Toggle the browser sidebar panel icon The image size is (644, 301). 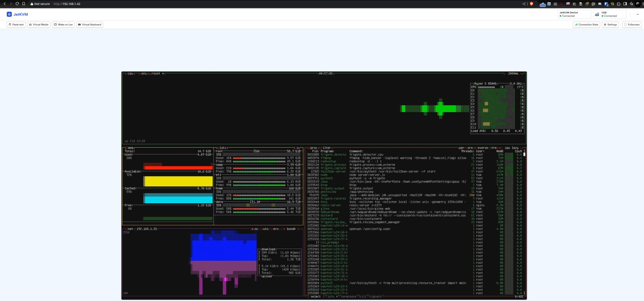(x=625, y=4)
